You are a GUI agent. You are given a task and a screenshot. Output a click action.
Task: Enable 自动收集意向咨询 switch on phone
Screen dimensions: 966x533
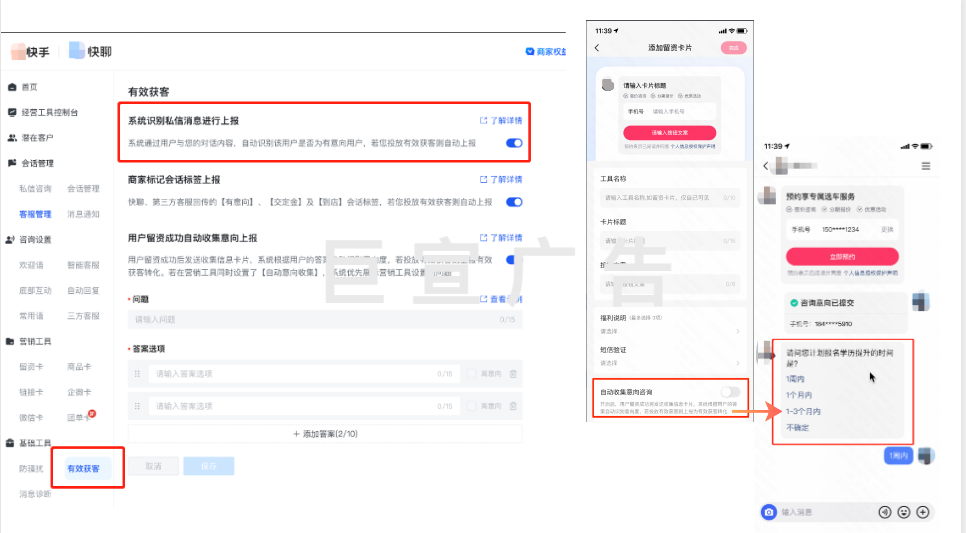pyautogui.click(x=731, y=392)
